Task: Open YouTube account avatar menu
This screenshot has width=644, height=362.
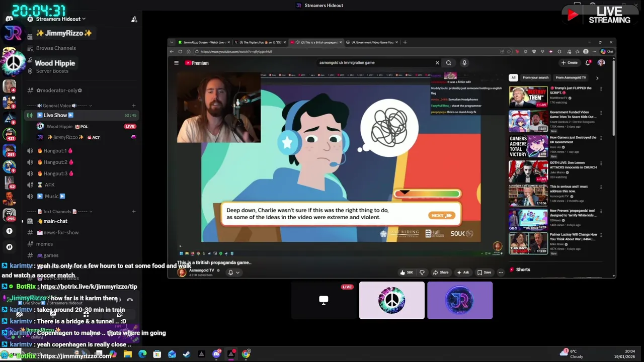Action: click(x=601, y=63)
